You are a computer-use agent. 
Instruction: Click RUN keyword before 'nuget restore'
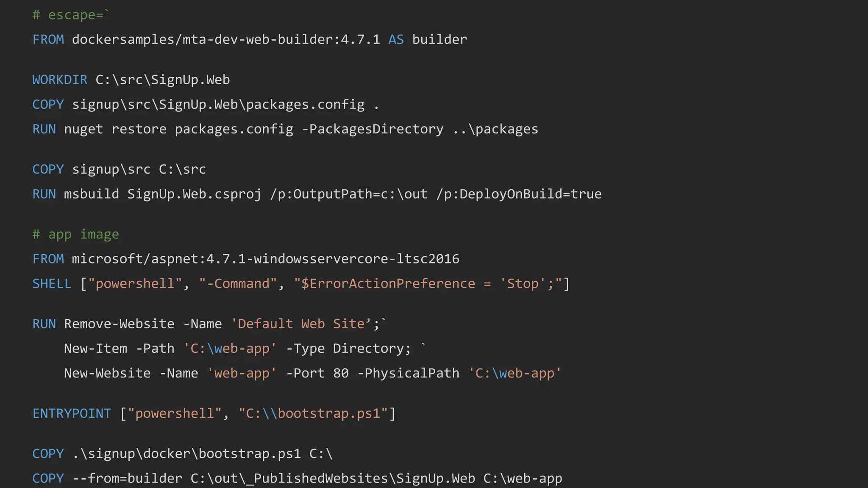click(x=44, y=129)
